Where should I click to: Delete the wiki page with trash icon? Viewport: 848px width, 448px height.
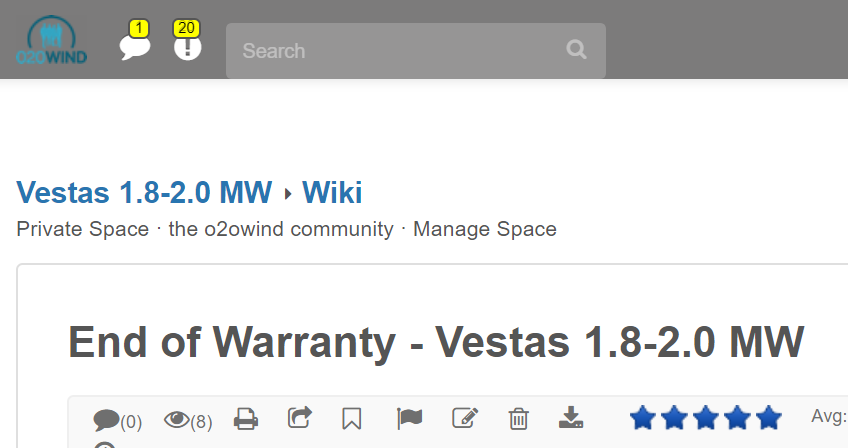(x=518, y=419)
